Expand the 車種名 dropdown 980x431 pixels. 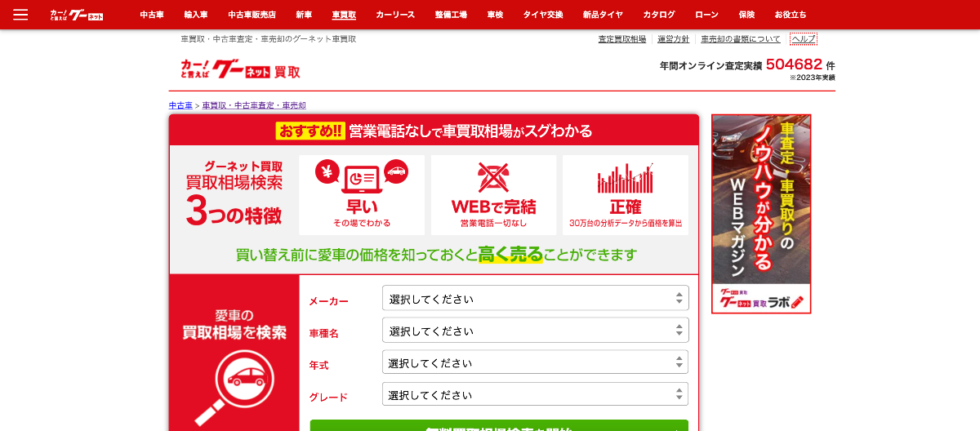pos(535,331)
